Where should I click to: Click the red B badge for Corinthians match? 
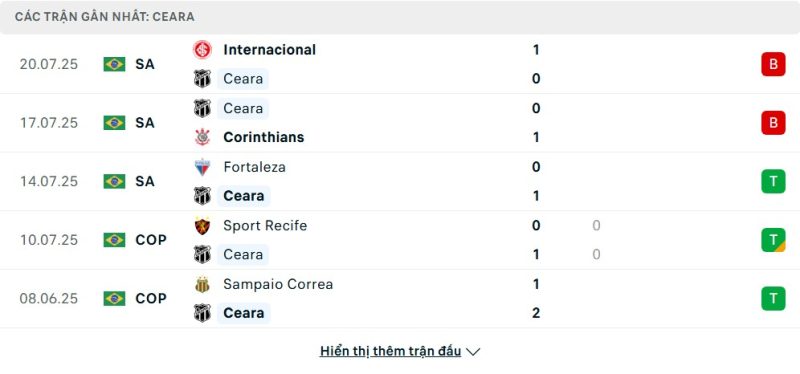[x=773, y=122]
